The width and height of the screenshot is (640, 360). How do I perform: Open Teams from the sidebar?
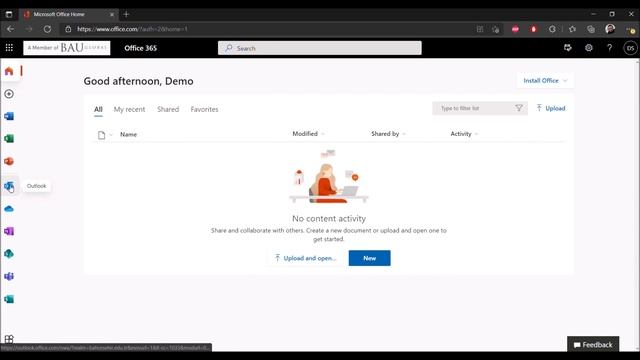tap(9, 277)
